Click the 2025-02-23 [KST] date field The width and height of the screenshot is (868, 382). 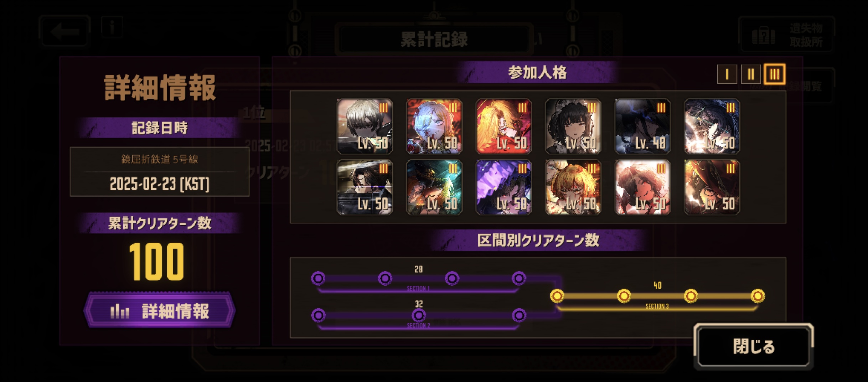click(159, 184)
